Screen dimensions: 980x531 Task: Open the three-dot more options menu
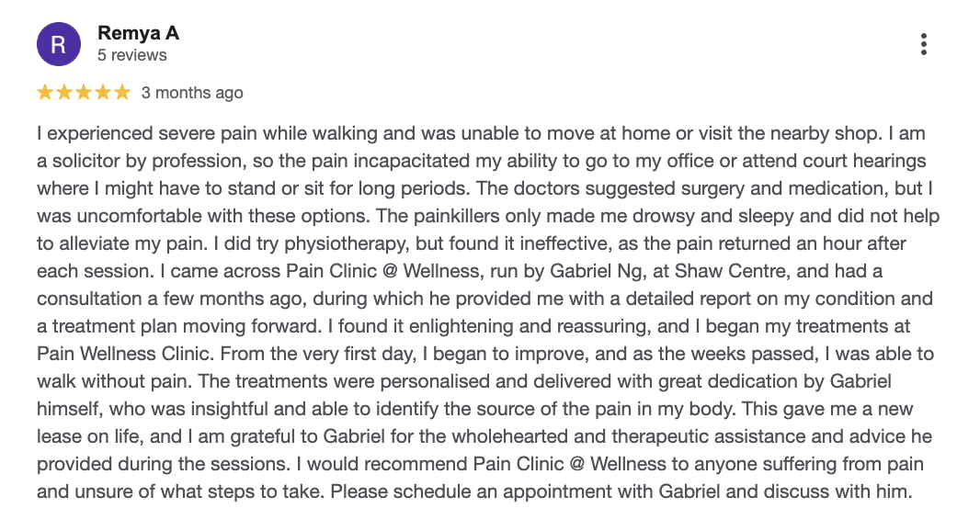pos(923,44)
